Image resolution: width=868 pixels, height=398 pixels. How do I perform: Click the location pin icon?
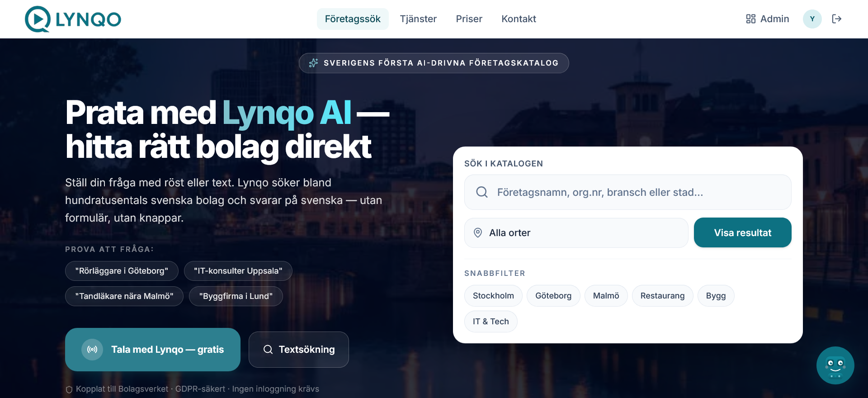click(478, 233)
